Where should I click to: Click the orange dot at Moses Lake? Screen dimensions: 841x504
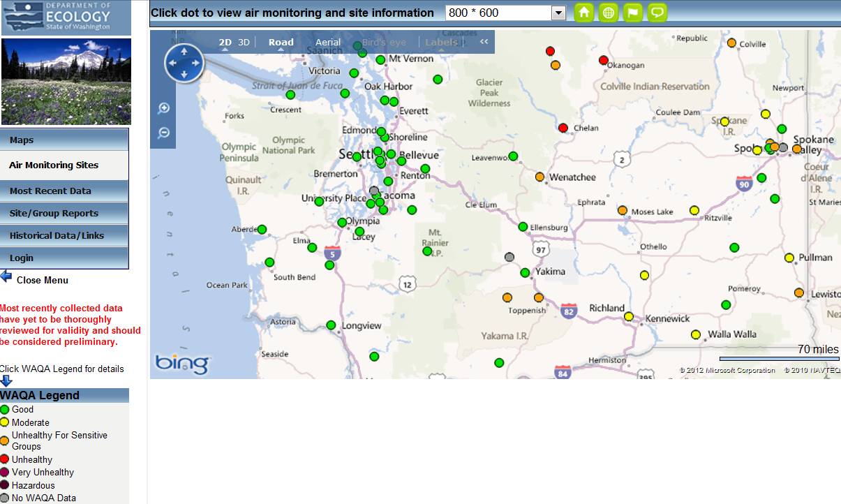[x=623, y=210]
